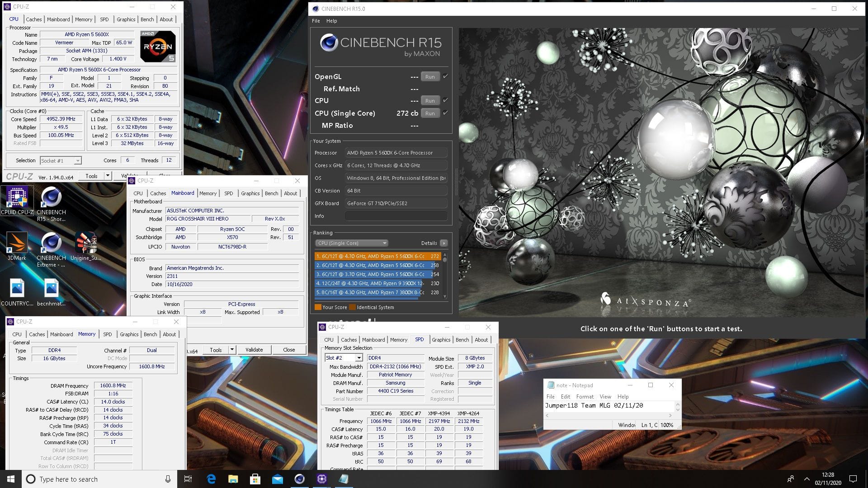Open the Cinebench File menu
The image size is (868, 488).
pos(316,21)
